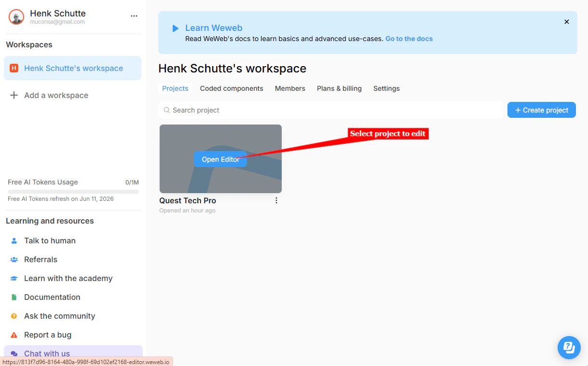Click the 0/1M token count
The image size is (588, 366).
pos(132,182)
